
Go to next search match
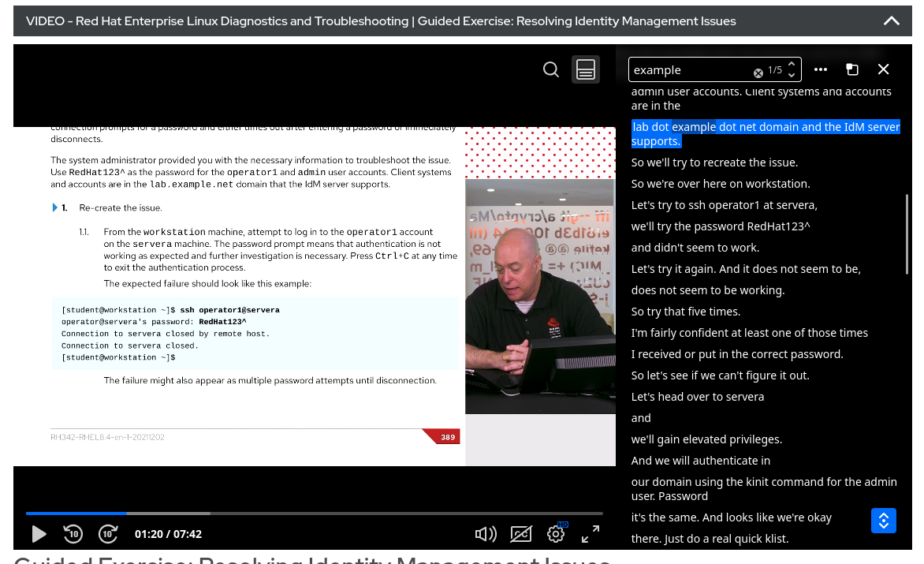click(x=792, y=76)
